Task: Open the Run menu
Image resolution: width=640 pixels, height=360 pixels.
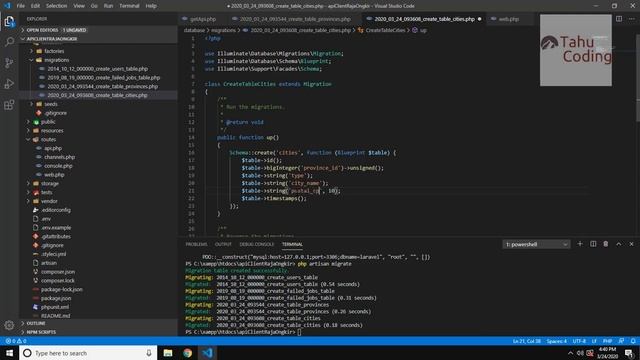Action: coord(108,6)
